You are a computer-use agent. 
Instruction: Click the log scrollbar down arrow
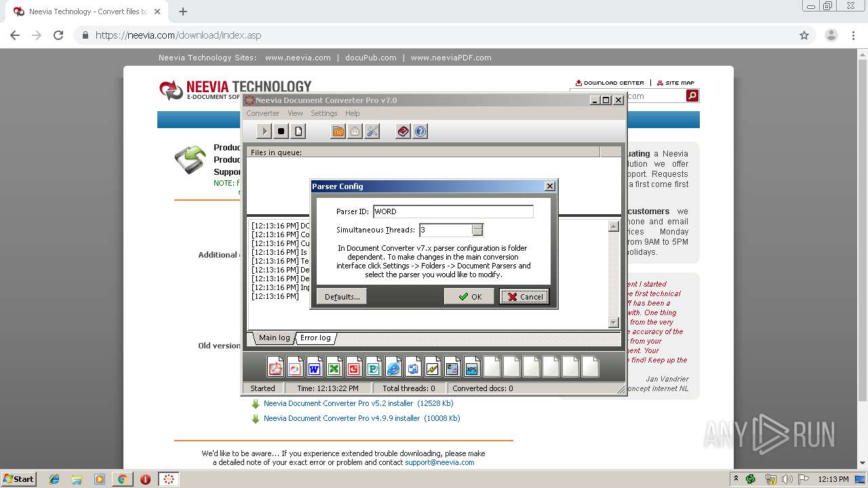tap(614, 323)
